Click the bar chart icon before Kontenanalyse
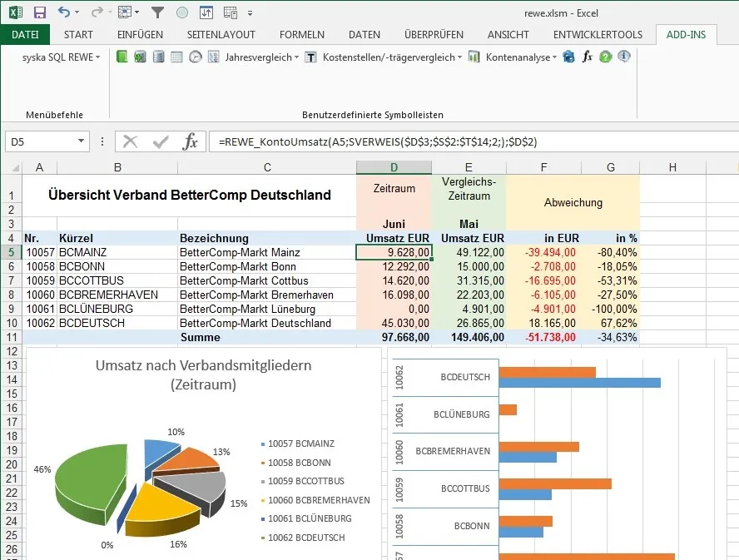The width and height of the screenshot is (739, 560). [x=474, y=57]
